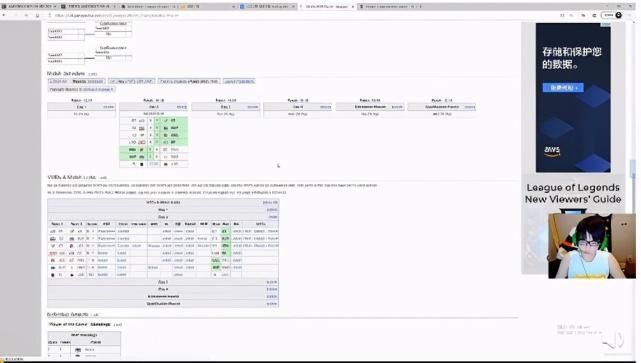Show Day 3 rows in VODs table
This screenshot has width=641, height=363.
(272, 282)
